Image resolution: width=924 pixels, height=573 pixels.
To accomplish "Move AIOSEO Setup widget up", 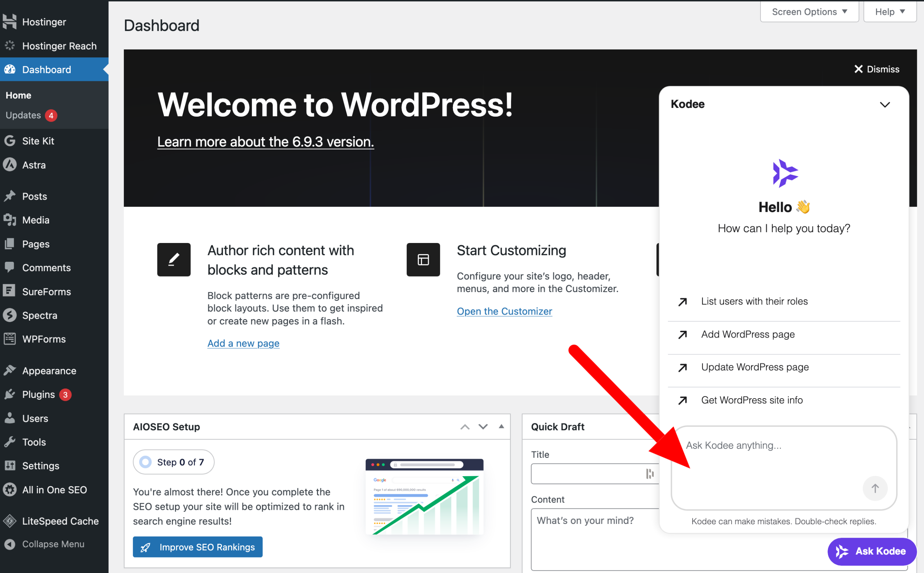I will pyautogui.click(x=465, y=427).
